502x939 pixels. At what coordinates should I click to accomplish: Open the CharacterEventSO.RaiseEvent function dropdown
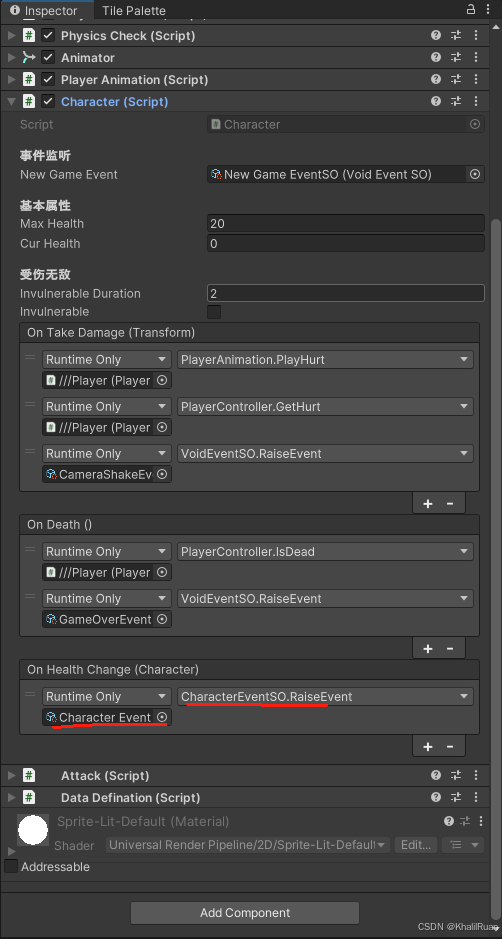[x=325, y=696]
